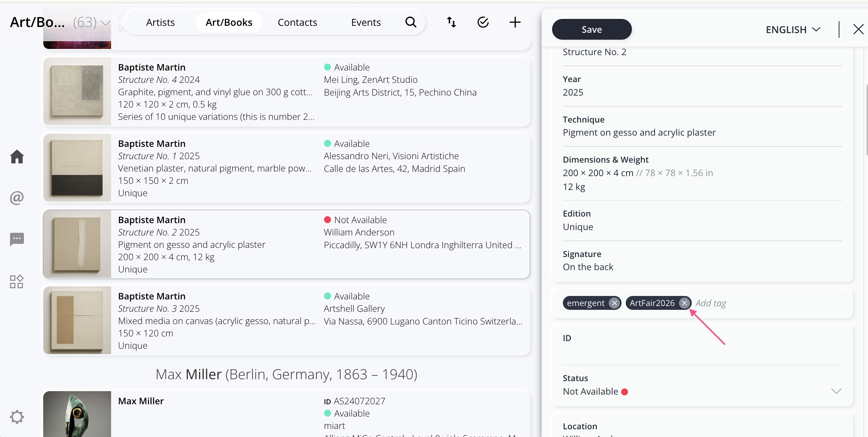Viewport: 868px width, 437px height.
Task: Select the Structure No. 4 thumbnail
Action: click(77, 91)
